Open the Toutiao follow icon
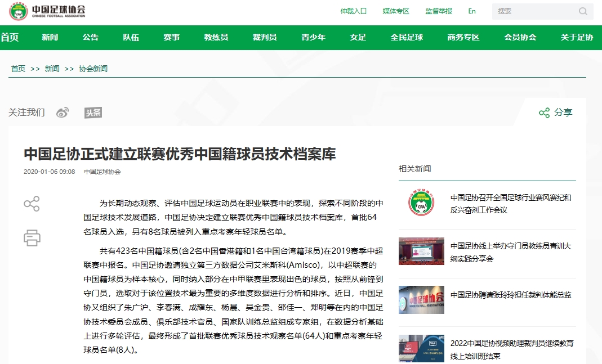This screenshot has height=364, width=602. pos(93,113)
